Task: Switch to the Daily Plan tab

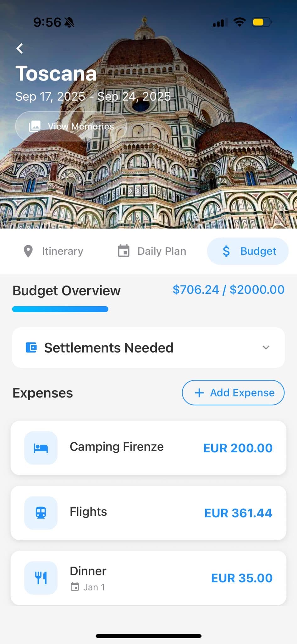Action: click(x=162, y=251)
